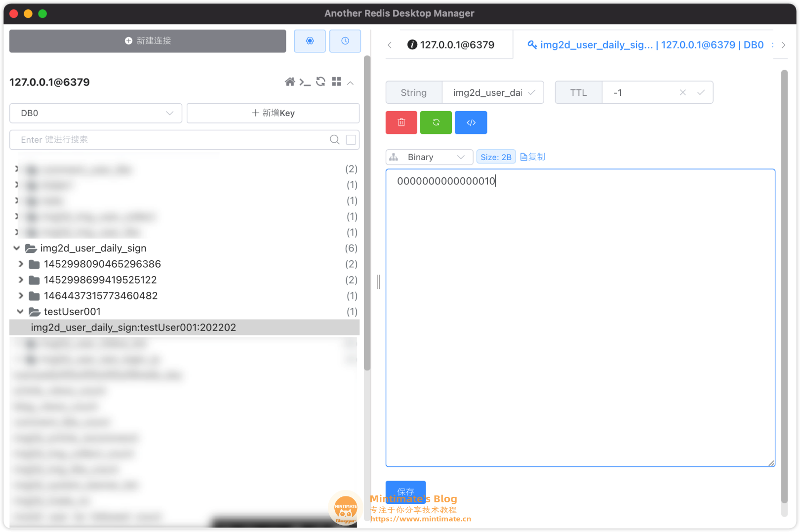Screen dimensions: 800x532
Task: Open the Binary format dropdown
Action: coord(429,157)
